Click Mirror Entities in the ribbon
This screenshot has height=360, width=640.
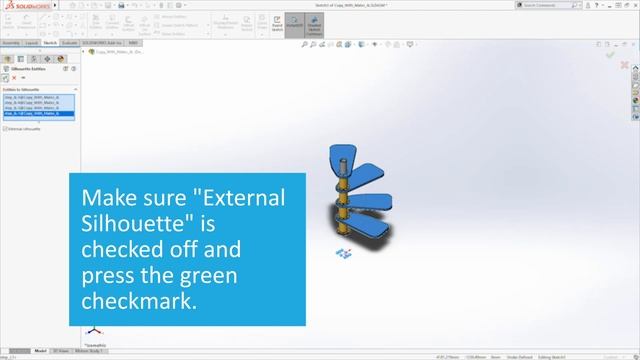(x=170, y=17)
